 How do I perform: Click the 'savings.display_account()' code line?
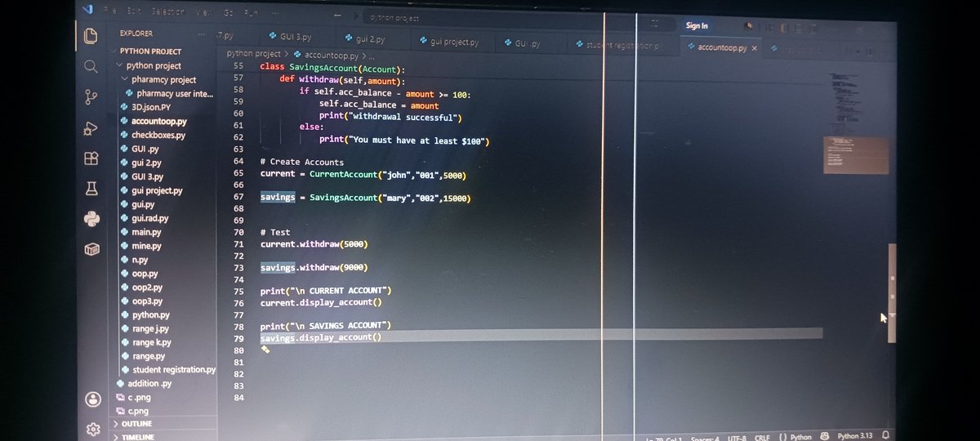point(320,337)
